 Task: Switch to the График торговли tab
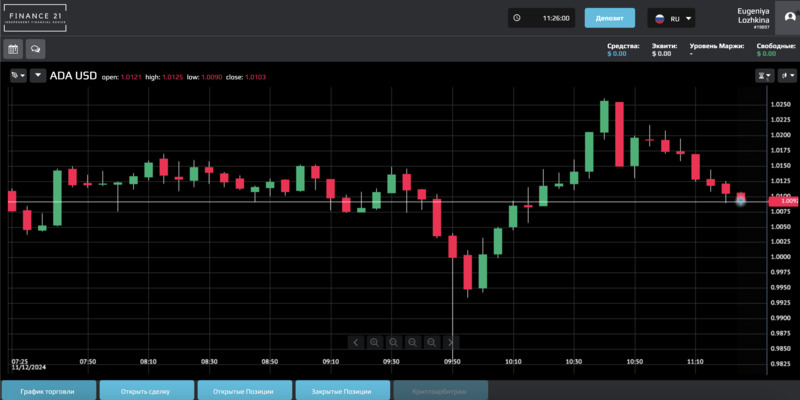[x=47, y=391]
